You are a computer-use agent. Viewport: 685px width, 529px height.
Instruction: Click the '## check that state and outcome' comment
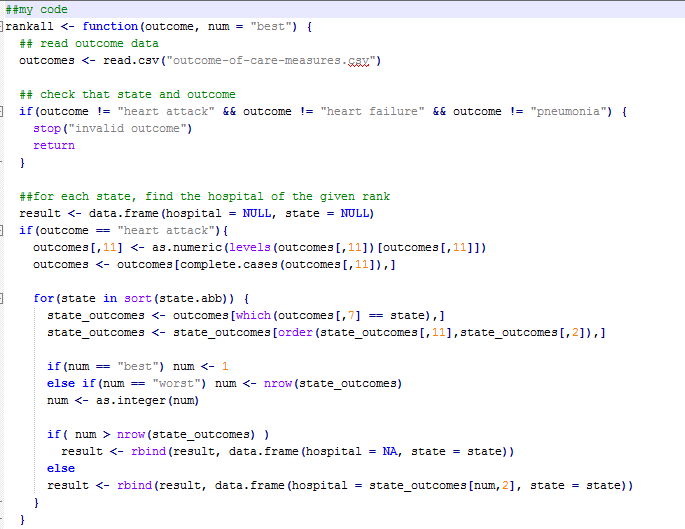coord(128,95)
